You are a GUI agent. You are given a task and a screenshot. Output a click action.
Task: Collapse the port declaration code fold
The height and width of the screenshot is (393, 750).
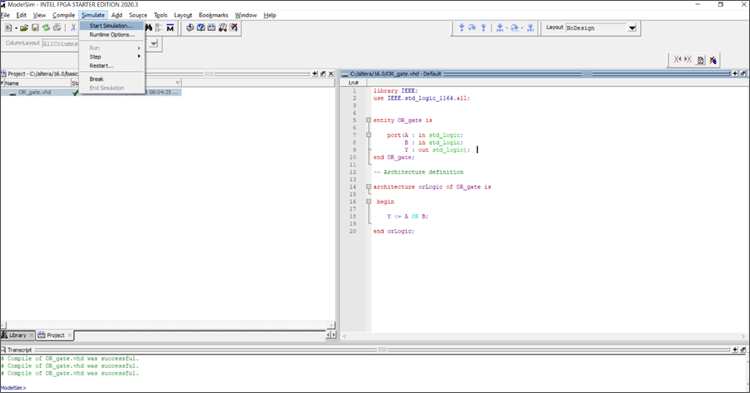[x=368, y=135]
